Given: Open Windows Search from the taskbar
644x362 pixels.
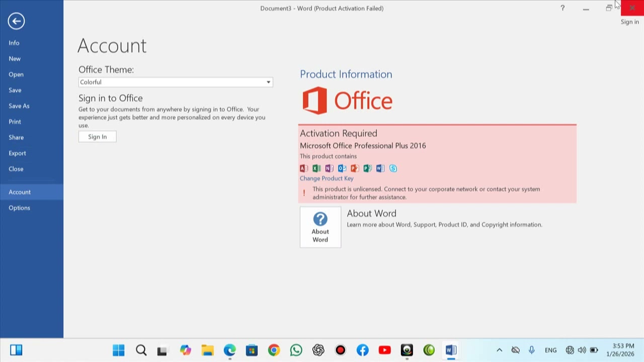Looking at the screenshot, I should (x=141, y=350).
